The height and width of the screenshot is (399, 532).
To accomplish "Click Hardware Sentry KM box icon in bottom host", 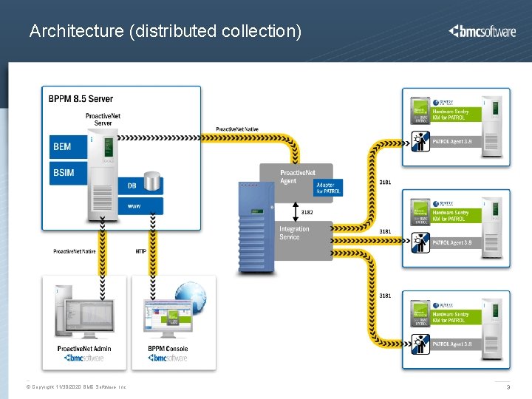I will 420,313.
